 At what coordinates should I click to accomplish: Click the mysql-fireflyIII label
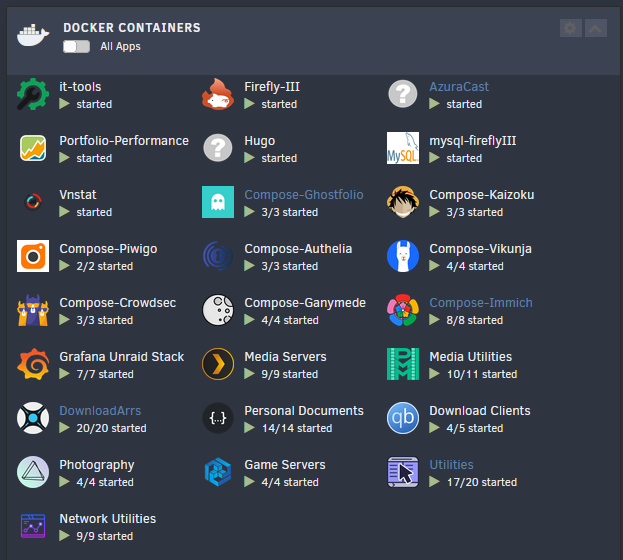472,141
